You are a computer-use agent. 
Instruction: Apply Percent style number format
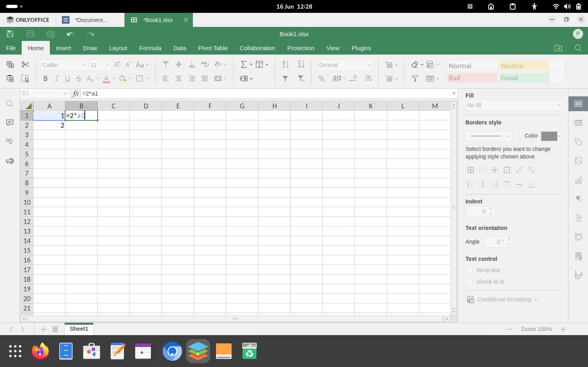[x=321, y=78]
